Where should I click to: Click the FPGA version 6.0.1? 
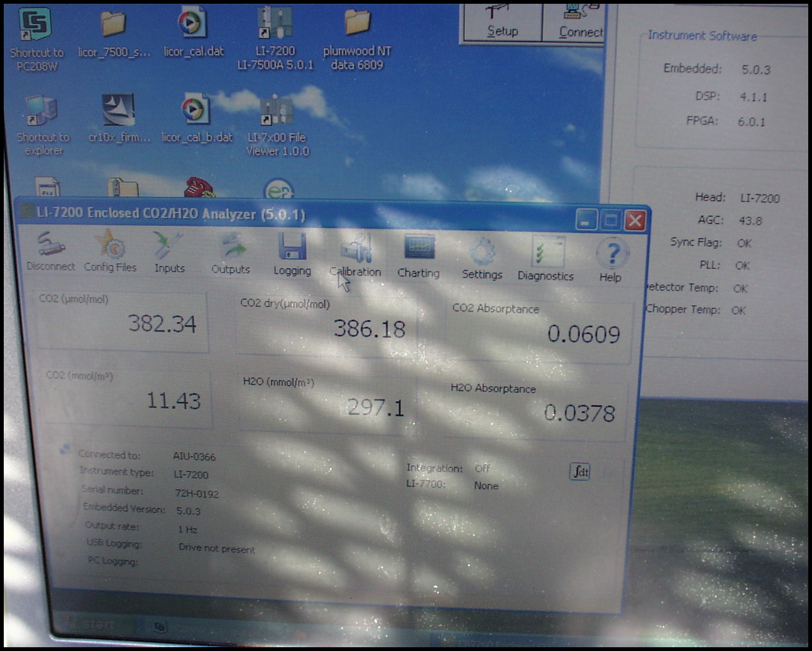(752, 122)
